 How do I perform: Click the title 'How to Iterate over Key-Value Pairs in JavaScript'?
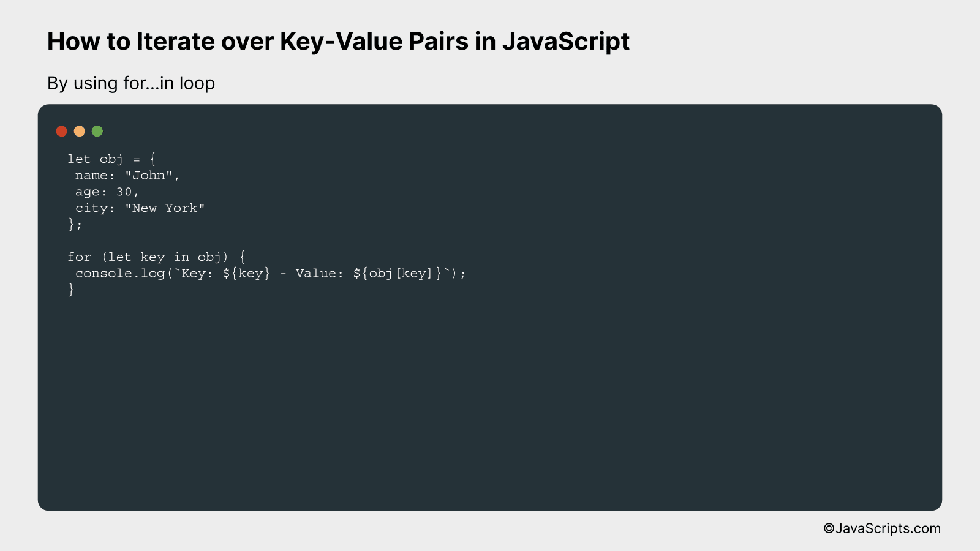(338, 42)
